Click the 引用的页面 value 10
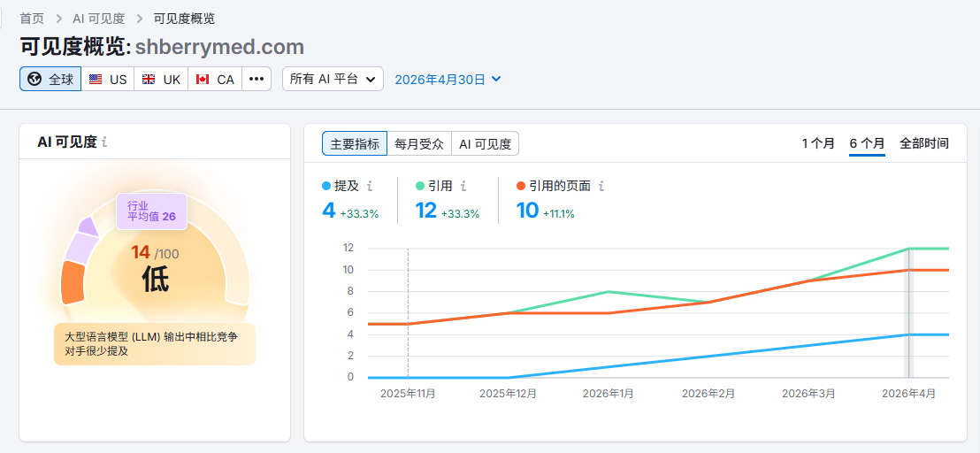Screen dimensions: 980x453 tap(527, 211)
